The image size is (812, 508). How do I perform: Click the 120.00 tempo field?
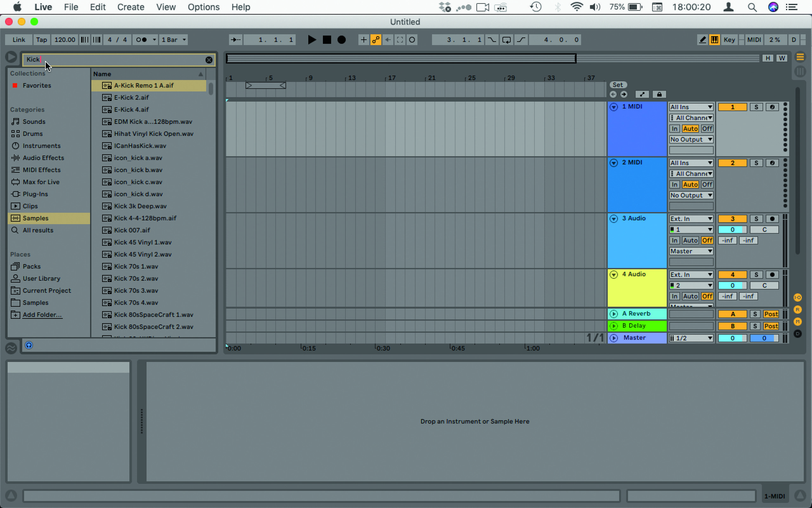click(65, 40)
